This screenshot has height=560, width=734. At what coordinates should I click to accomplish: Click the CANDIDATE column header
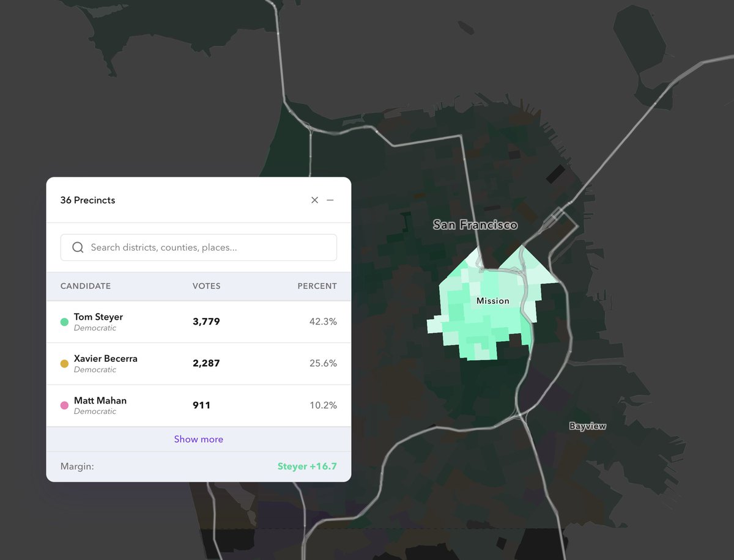(86, 286)
